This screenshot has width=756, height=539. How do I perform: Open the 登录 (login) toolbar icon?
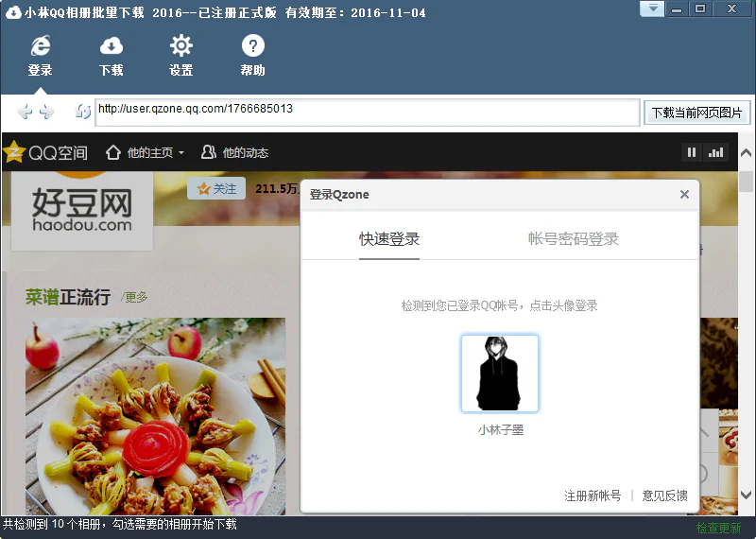(40, 56)
